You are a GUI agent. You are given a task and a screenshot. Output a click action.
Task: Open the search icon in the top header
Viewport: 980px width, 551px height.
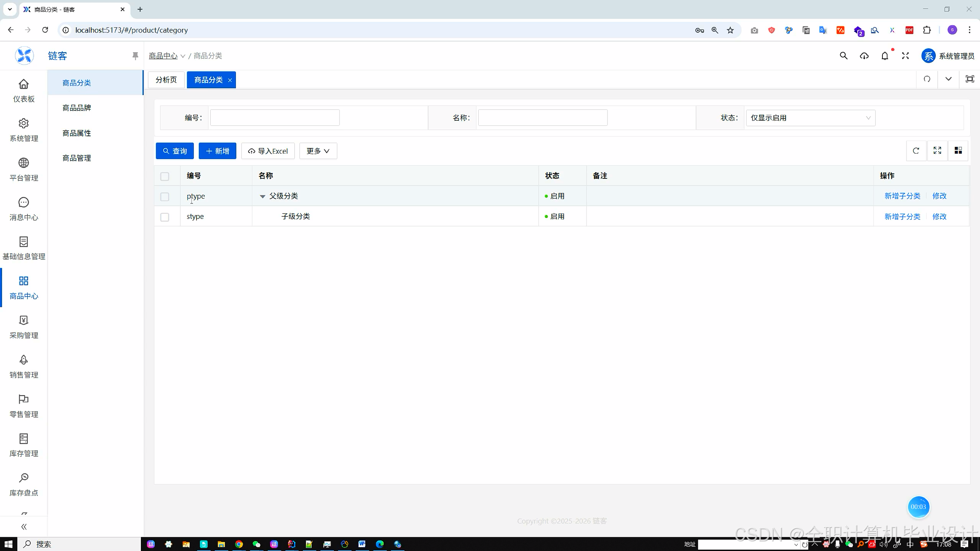pyautogui.click(x=843, y=55)
